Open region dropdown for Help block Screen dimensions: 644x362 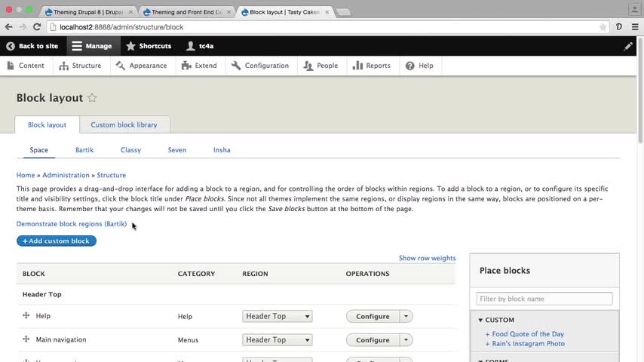click(x=277, y=317)
